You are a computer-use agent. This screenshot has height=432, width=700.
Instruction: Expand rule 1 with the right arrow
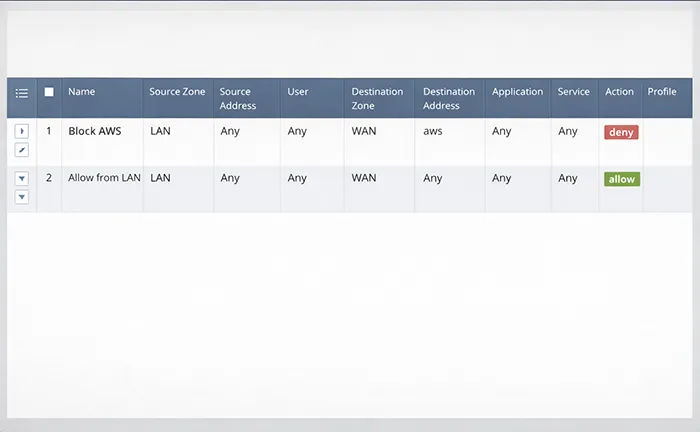(22, 131)
